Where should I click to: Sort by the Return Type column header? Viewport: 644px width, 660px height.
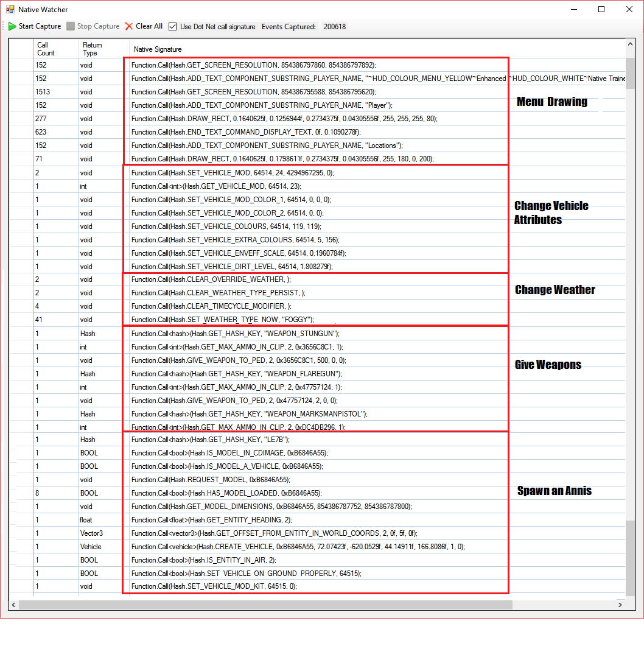click(x=92, y=49)
